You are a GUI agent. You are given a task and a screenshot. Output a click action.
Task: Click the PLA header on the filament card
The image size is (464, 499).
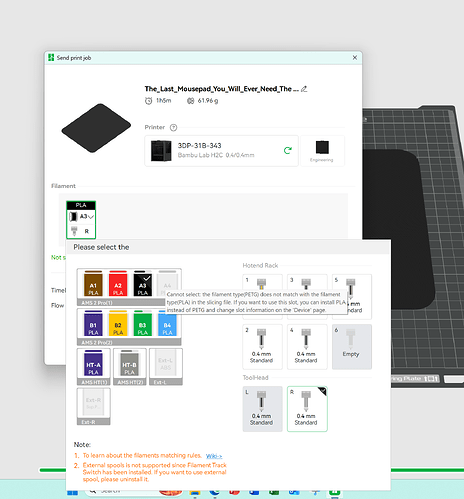click(x=81, y=205)
